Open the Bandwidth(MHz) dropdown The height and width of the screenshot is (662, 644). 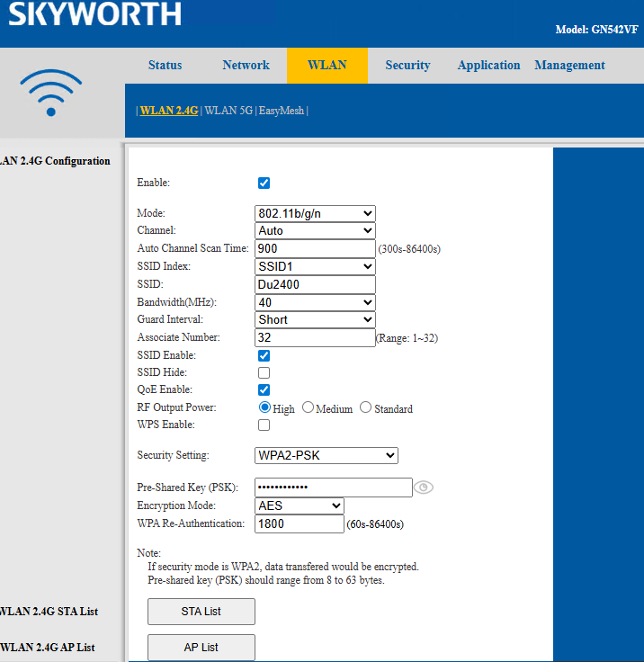click(x=315, y=302)
